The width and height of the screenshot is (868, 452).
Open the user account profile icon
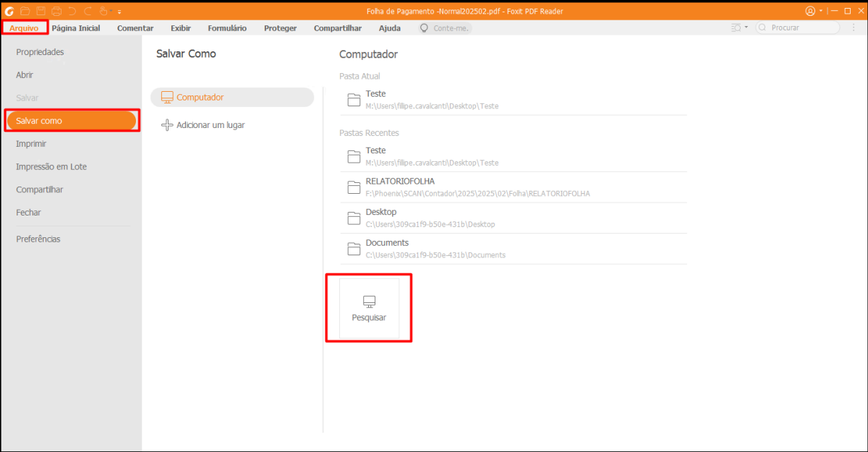click(x=809, y=11)
